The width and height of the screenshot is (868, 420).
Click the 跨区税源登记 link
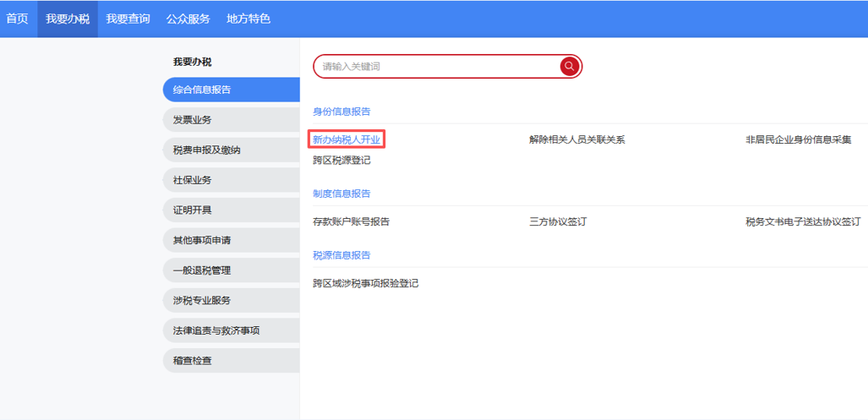point(341,161)
